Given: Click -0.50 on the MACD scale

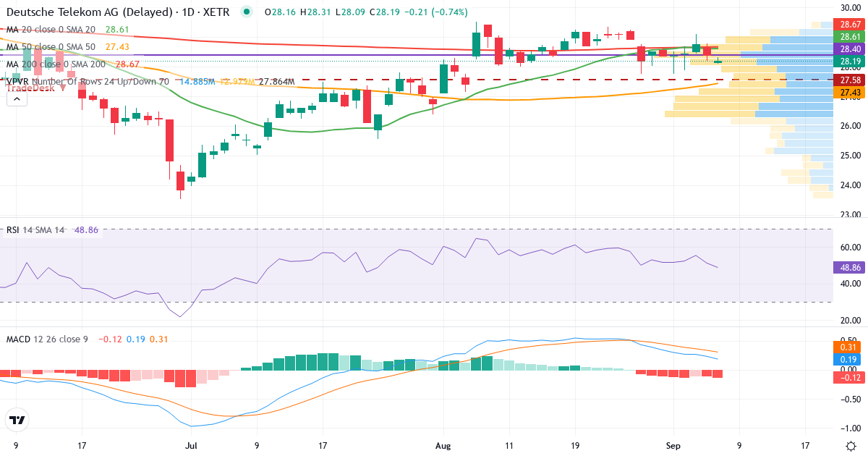Looking at the screenshot, I should (x=850, y=399).
